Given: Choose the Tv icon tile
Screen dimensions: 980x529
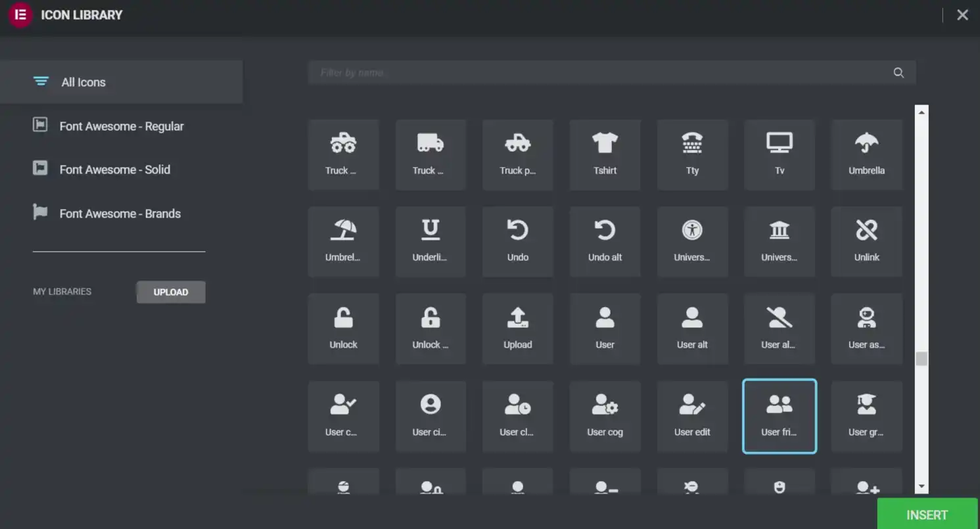Looking at the screenshot, I should 780,155.
